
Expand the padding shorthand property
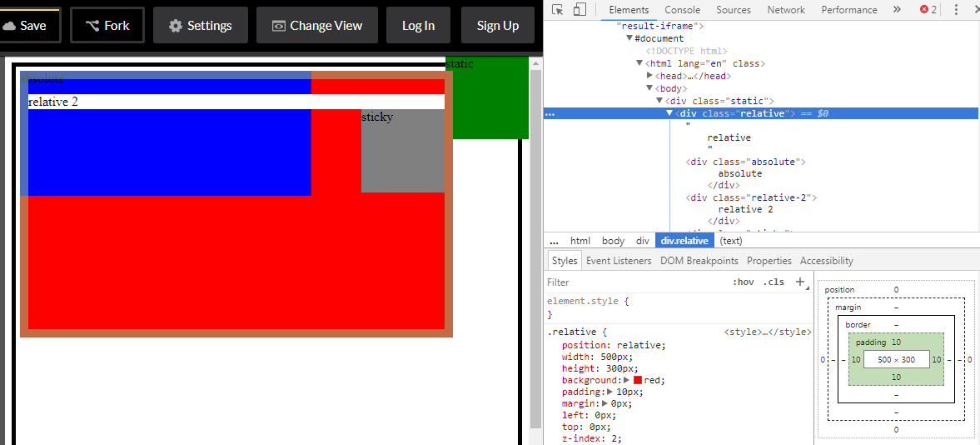pos(610,392)
